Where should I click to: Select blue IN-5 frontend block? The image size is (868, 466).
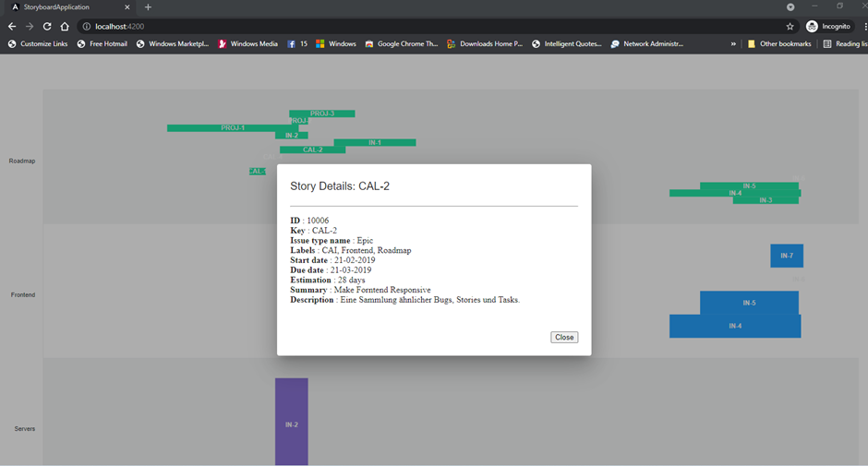[x=749, y=303]
